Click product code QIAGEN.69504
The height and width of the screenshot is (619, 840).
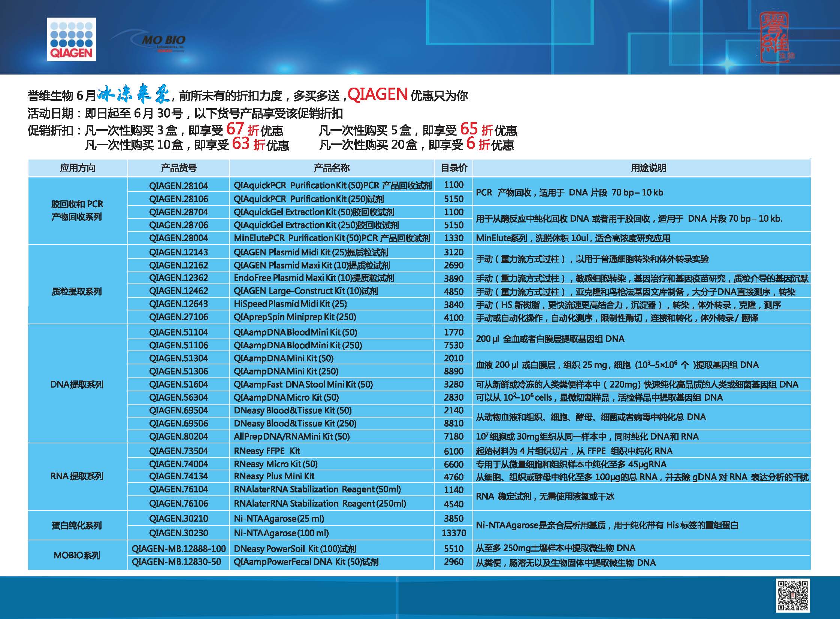pyautogui.click(x=178, y=410)
